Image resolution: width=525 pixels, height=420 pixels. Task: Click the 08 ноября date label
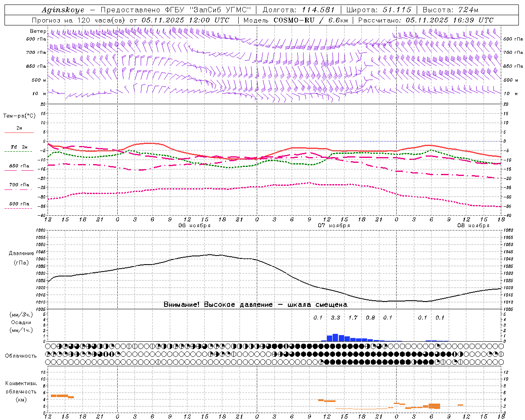coord(473,226)
